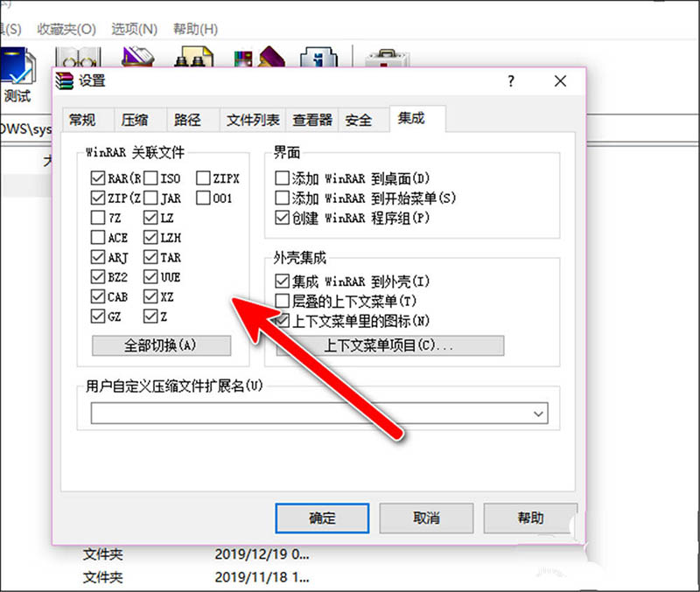
Task: Uncheck the UUE association checkbox
Action: (x=150, y=277)
